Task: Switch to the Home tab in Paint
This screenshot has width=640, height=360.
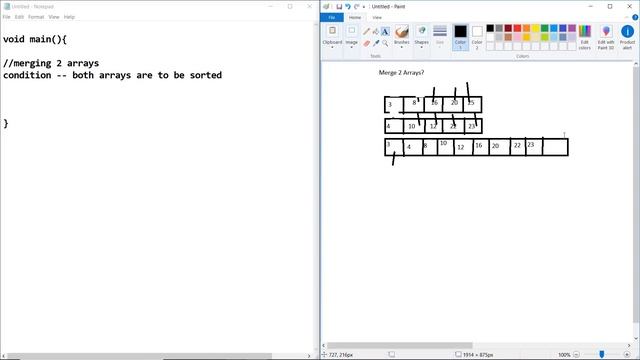Action: tap(355, 17)
